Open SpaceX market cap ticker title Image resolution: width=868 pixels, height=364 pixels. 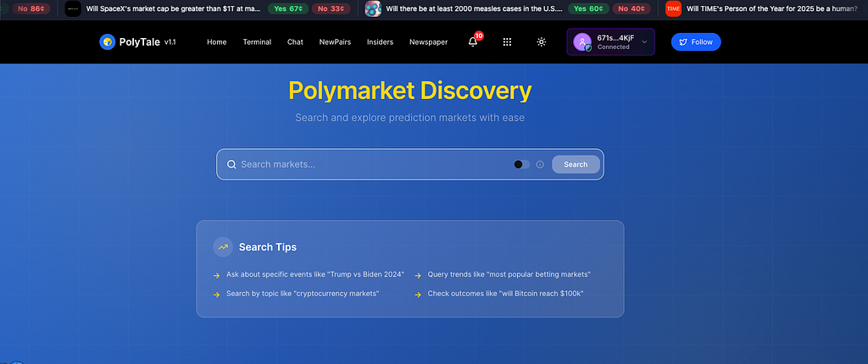click(173, 8)
